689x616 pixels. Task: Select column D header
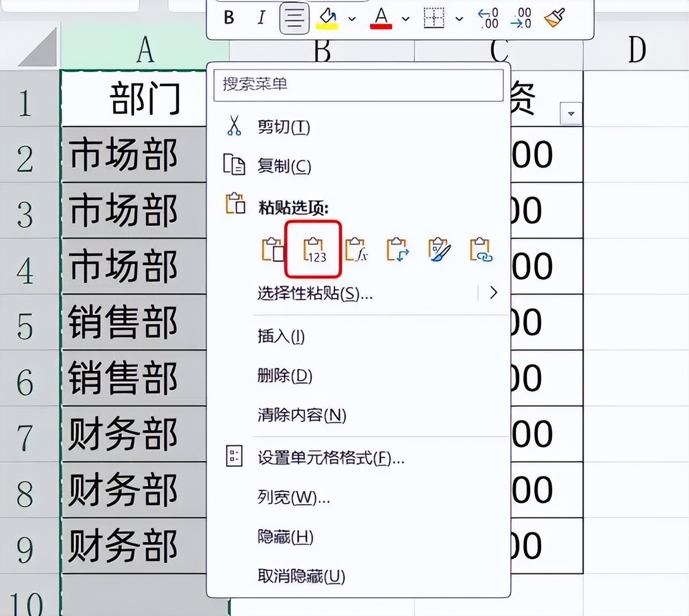pos(636,50)
